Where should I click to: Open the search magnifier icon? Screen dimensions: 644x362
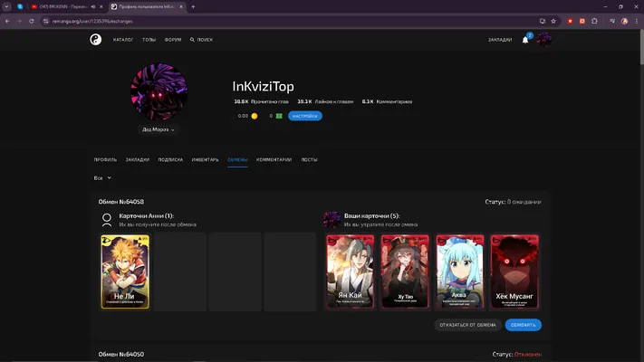192,40
